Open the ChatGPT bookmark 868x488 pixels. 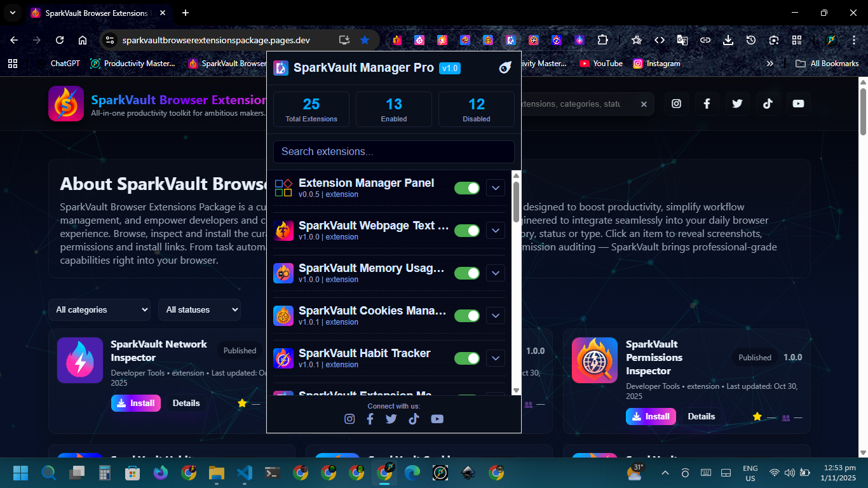click(x=65, y=64)
